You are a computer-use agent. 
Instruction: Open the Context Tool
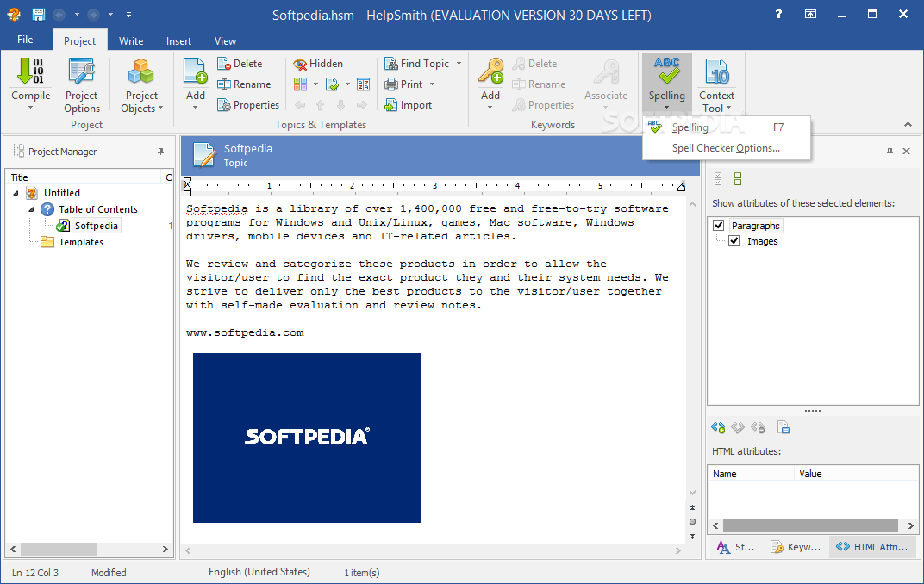coord(716,85)
